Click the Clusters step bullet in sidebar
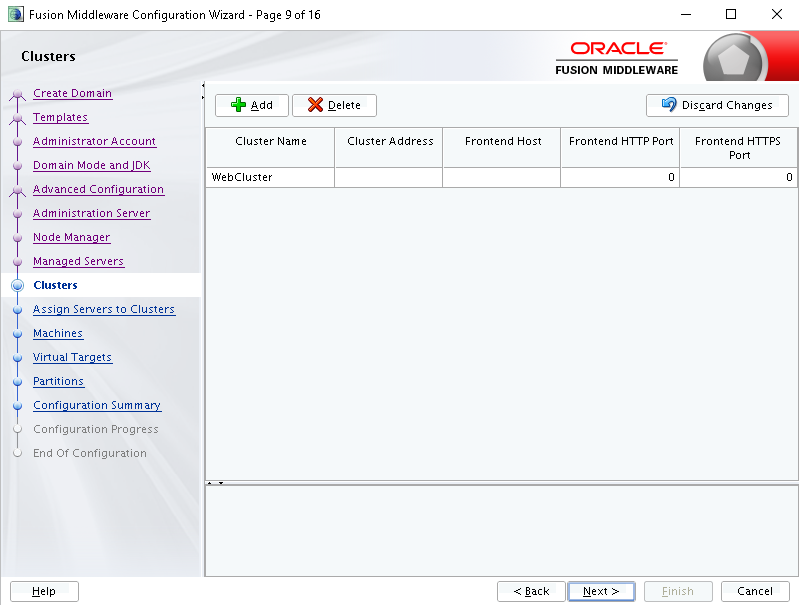 [17, 285]
